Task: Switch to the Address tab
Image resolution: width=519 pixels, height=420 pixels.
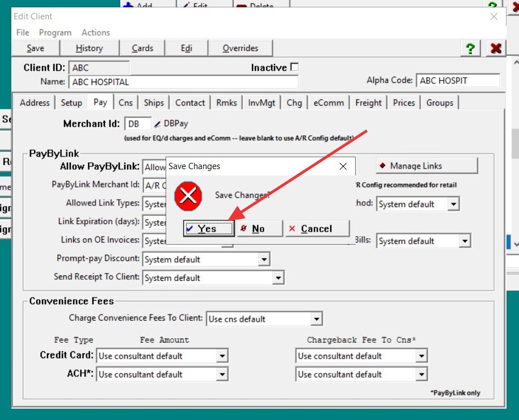Action: [x=35, y=103]
